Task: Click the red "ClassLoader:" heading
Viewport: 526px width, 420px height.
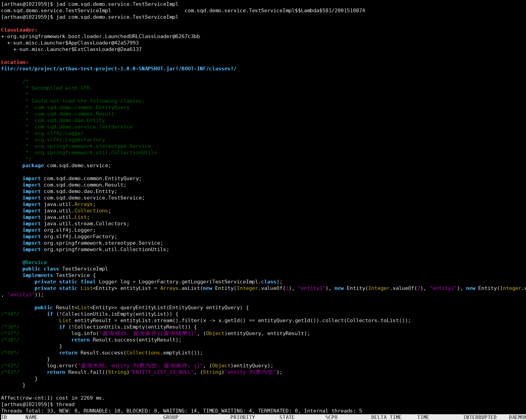Action: (19, 30)
